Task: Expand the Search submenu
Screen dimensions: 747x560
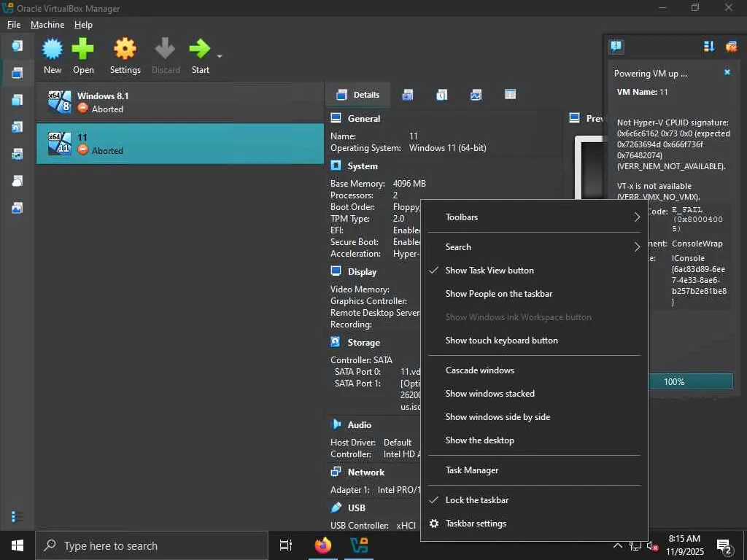Action: coord(534,247)
